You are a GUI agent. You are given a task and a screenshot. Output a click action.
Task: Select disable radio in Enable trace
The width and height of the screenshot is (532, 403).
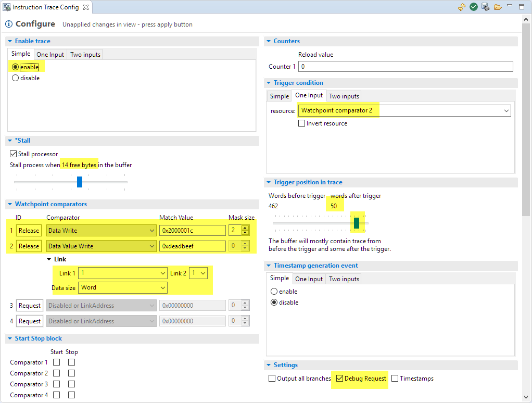coord(15,78)
